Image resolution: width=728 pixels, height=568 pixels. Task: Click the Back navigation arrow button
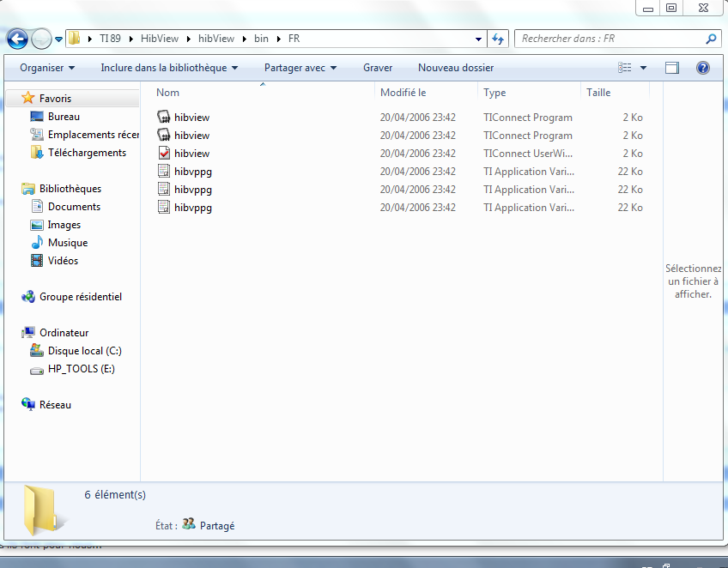pyautogui.click(x=17, y=39)
